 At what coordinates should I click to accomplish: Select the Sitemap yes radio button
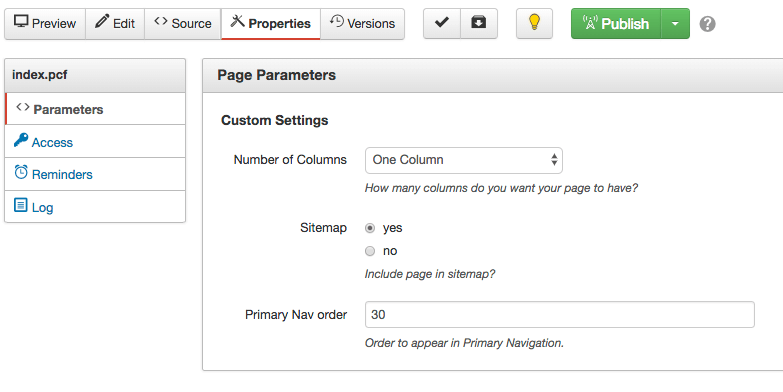pyautogui.click(x=370, y=228)
